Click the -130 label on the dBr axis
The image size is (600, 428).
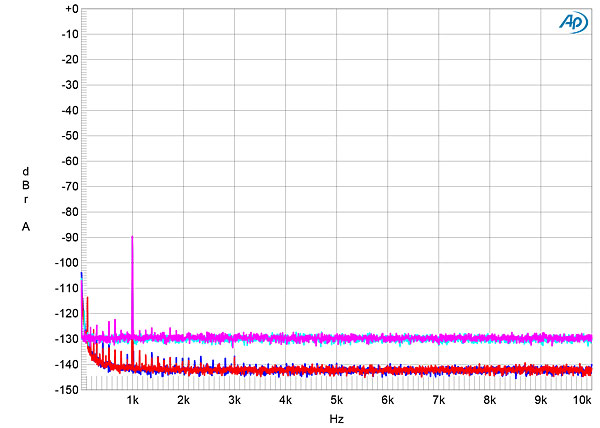(x=67, y=339)
